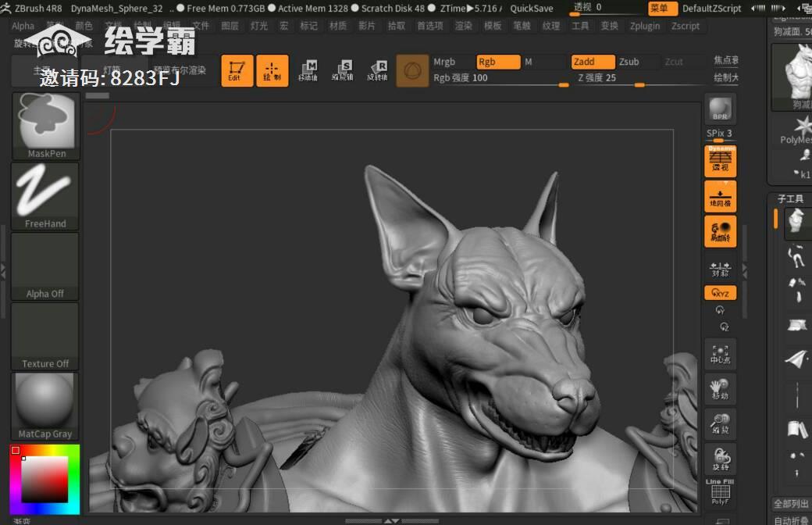Toggle the 地网格 floor grid
The width and height of the screenshot is (812, 525).
coord(720,196)
